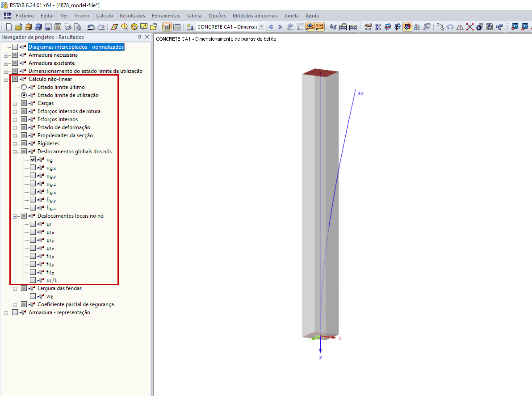532x396 pixels.
Task: Select the Estado limite de utilização radio button
Action: pyautogui.click(x=24, y=95)
